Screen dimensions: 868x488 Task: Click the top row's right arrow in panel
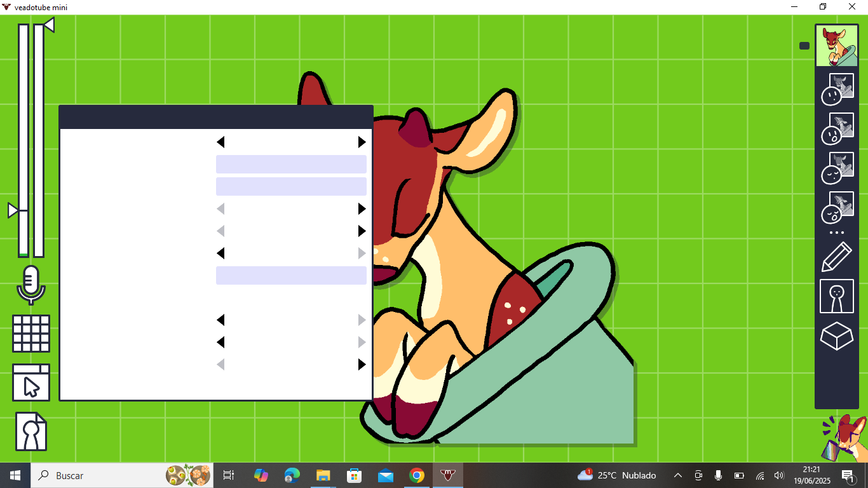(x=362, y=142)
